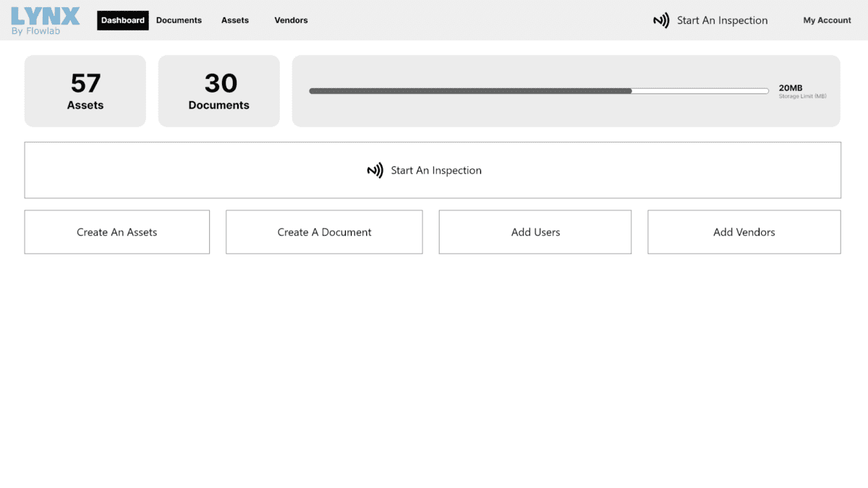Screen dimensions: 868x488
Task: Click the filled part of the storage bar
Action: click(x=470, y=91)
